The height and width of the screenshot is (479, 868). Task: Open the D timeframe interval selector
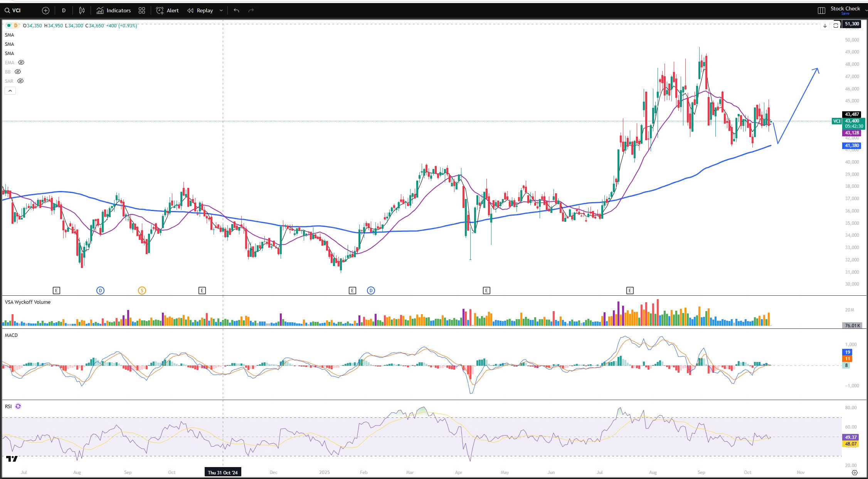pyautogui.click(x=64, y=10)
